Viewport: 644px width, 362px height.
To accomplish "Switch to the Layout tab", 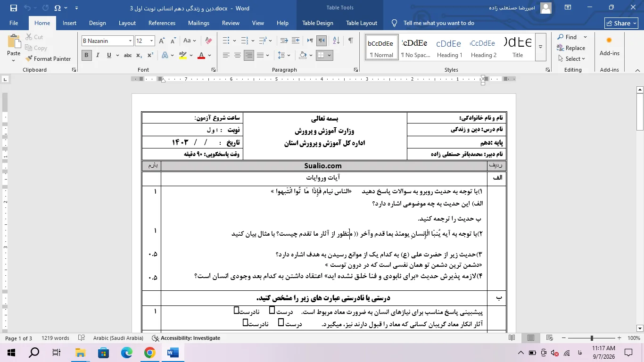I will pyautogui.click(x=127, y=23).
